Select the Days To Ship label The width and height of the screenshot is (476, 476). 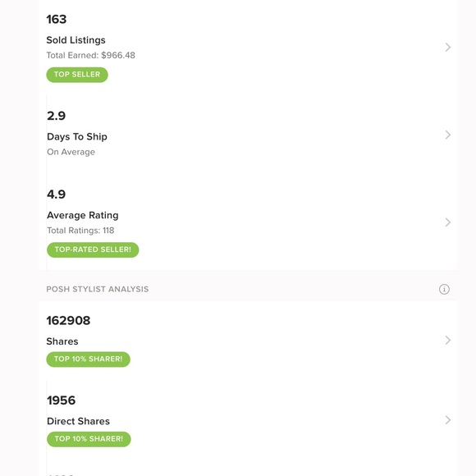click(77, 136)
